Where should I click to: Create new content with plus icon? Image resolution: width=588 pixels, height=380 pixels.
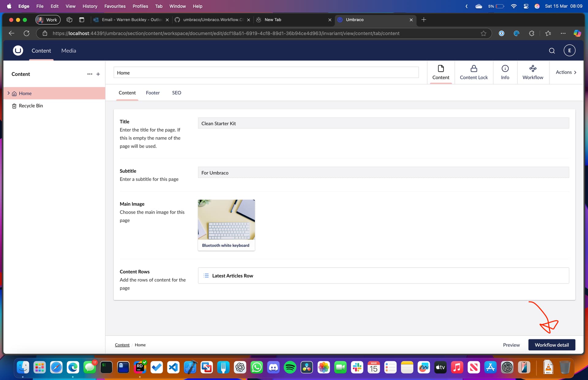(x=98, y=74)
